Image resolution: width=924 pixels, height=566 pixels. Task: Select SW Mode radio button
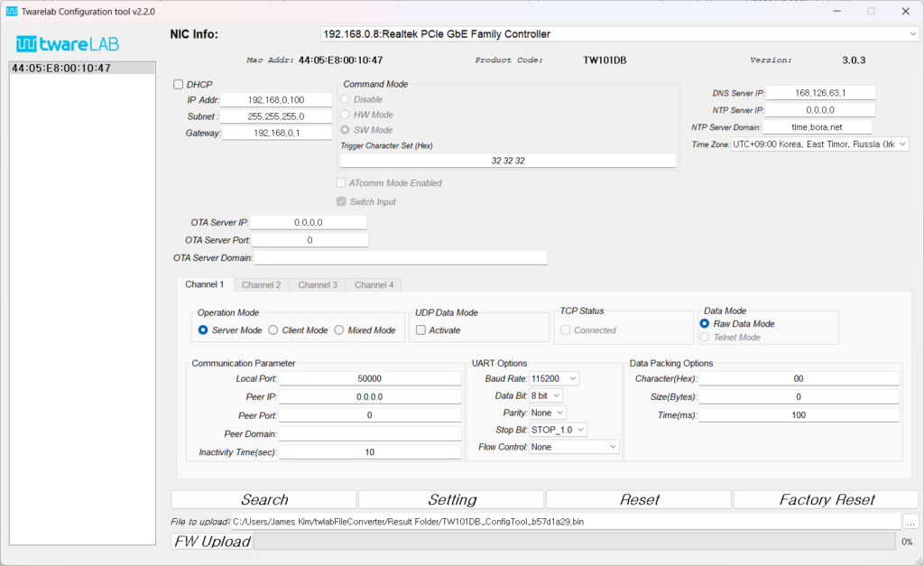tap(346, 130)
